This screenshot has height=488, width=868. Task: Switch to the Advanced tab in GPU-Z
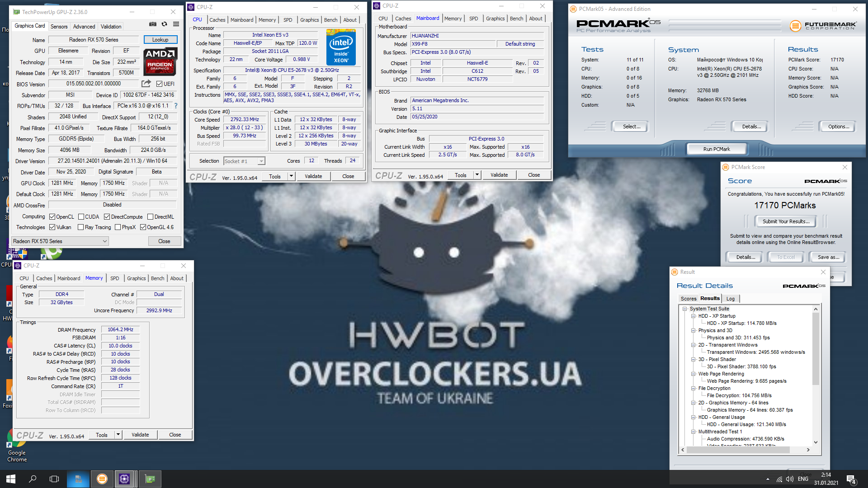point(84,27)
